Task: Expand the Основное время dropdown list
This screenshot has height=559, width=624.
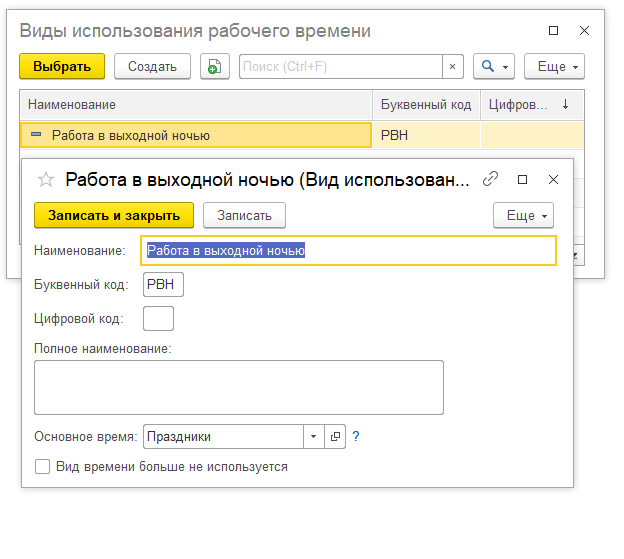Action: (313, 437)
